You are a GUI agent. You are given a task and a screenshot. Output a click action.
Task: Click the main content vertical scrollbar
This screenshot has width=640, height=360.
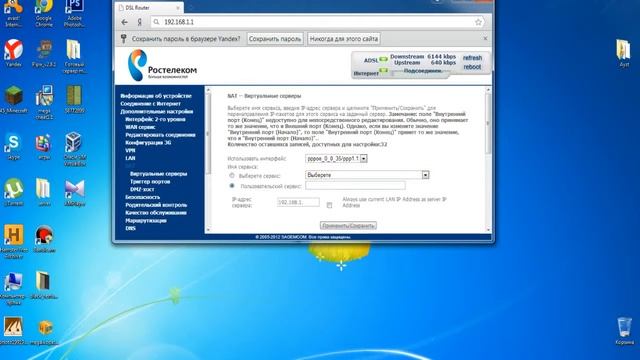(488, 124)
